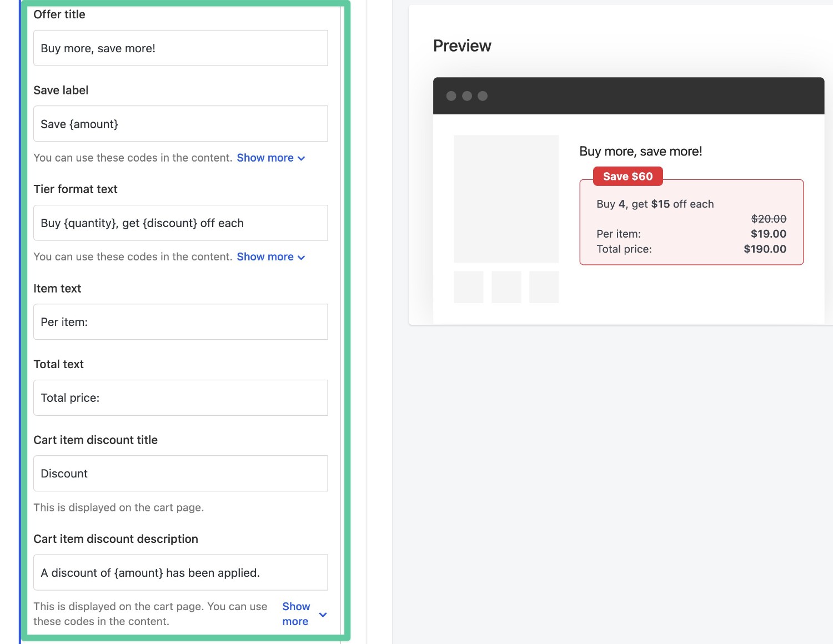Click the 'Buy more, save more!' preview heading
833x644 pixels.
pyautogui.click(x=641, y=152)
